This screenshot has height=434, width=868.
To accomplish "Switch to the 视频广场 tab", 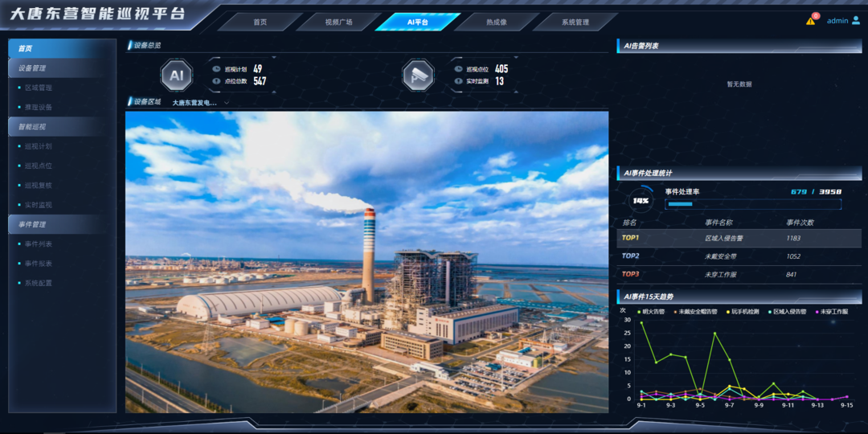I will 338,22.
